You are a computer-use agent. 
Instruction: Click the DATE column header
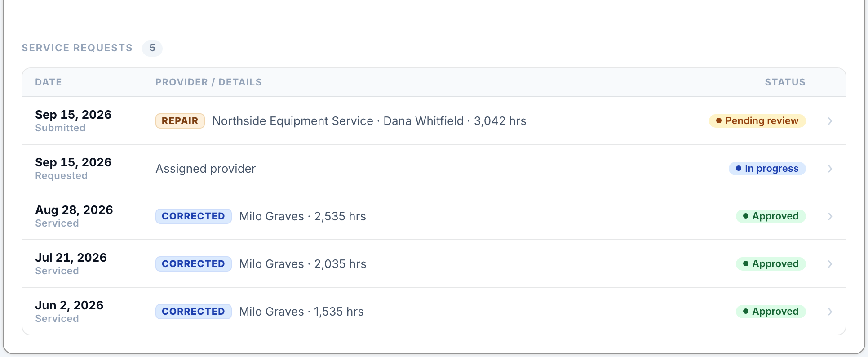49,82
